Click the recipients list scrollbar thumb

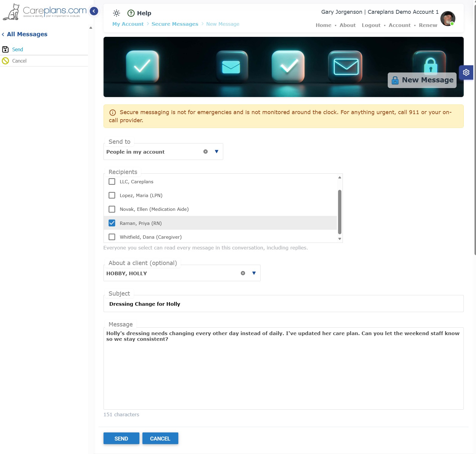click(x=340, y=212)
